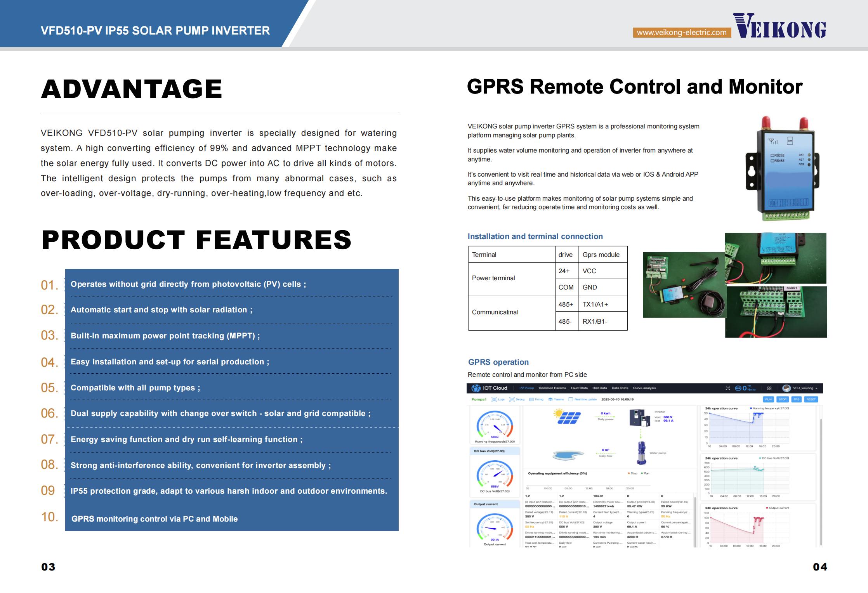Image resolution: width=868 pixels, height=593 pixels.
Task: Click the data table vertical scrollbar
Action: click(x=695, y=522)
